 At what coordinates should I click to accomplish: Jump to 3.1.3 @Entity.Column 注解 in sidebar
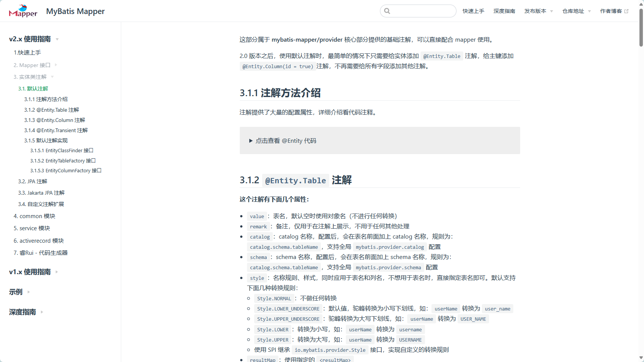coord(55,120)
